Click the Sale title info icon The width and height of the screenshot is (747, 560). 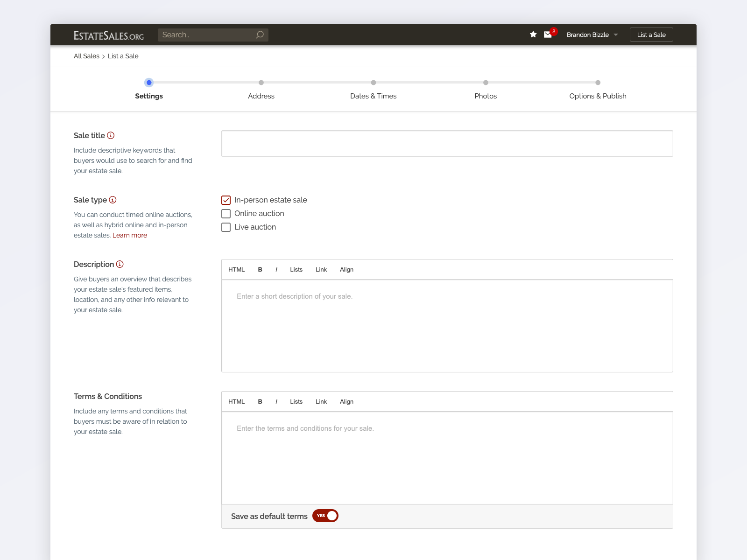(111, 135)
